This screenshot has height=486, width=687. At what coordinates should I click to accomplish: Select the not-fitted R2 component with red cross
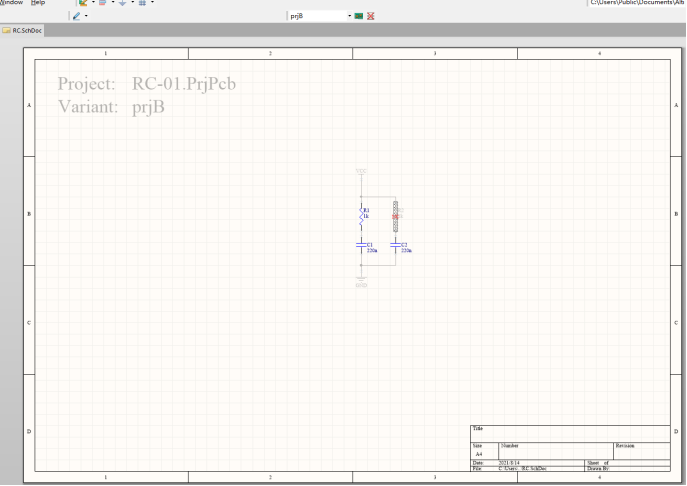396,216
